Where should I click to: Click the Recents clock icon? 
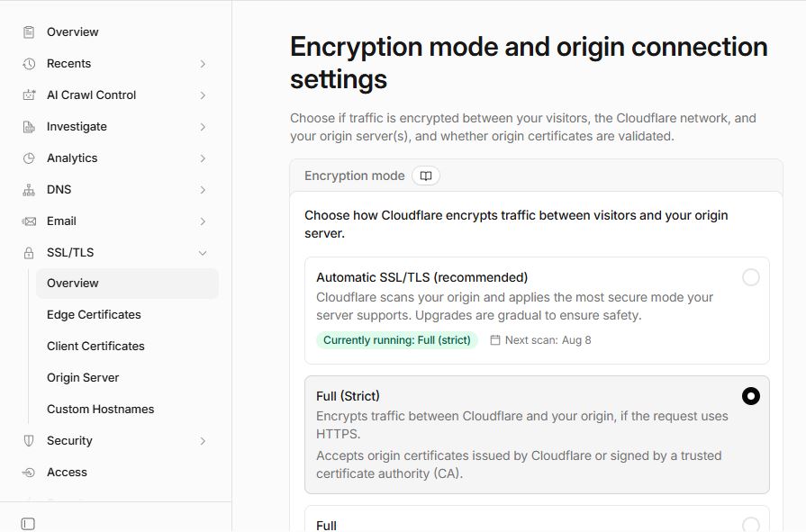[29, 64]
